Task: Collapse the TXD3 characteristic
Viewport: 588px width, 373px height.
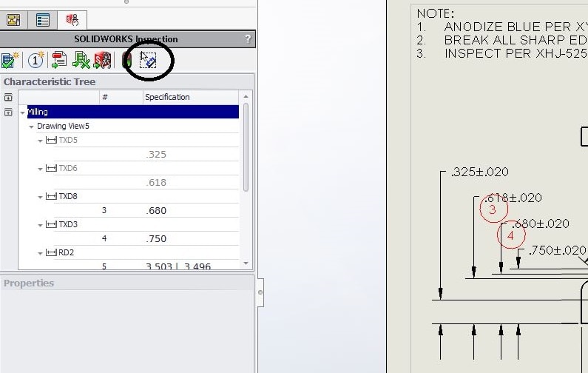Action: (40, 226)
